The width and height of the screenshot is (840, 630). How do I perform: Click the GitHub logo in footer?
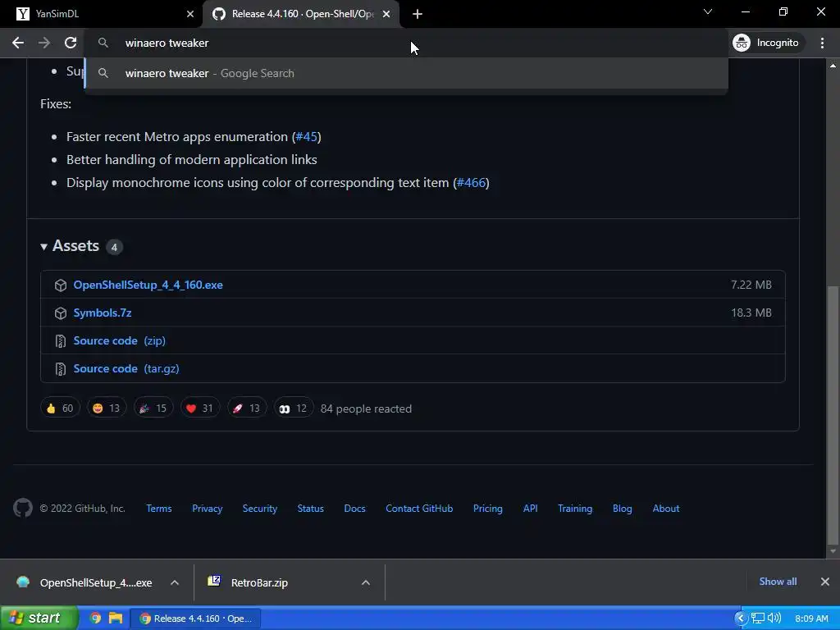[23, 508]
